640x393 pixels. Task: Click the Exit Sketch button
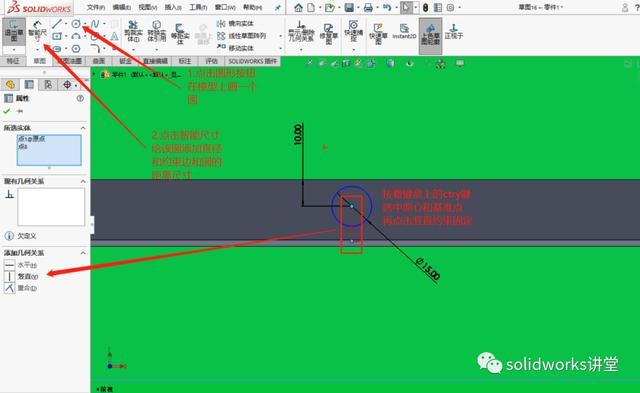click(14, 31)
